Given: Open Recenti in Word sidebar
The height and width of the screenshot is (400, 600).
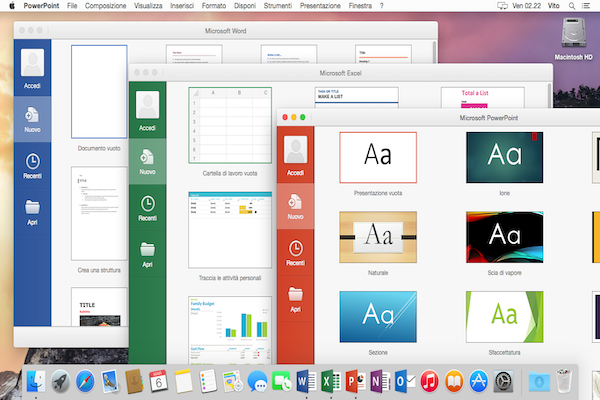Looking at the screenshot, I should click(x=33, y=166).
